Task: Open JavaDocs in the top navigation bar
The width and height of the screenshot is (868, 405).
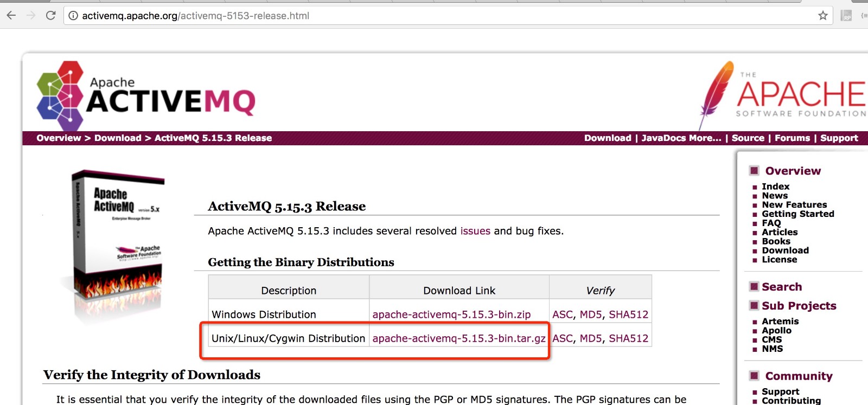Action: coord(663,138)
